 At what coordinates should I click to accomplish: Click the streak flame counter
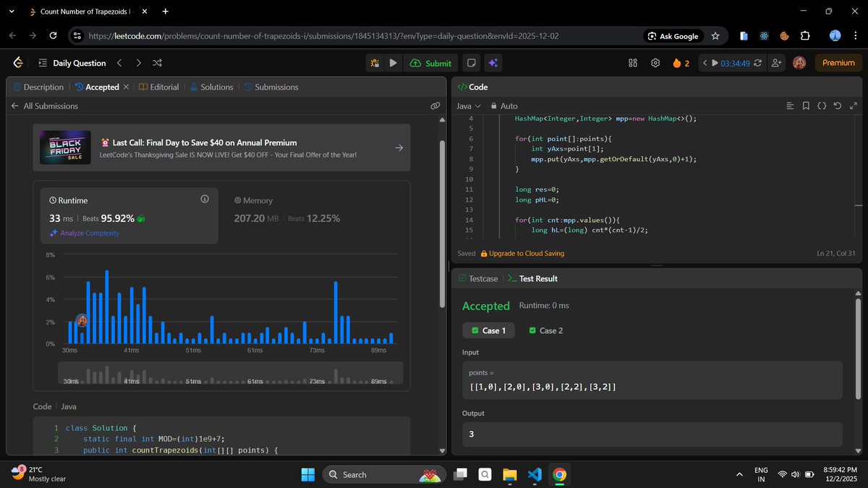(x=681, y=63)
